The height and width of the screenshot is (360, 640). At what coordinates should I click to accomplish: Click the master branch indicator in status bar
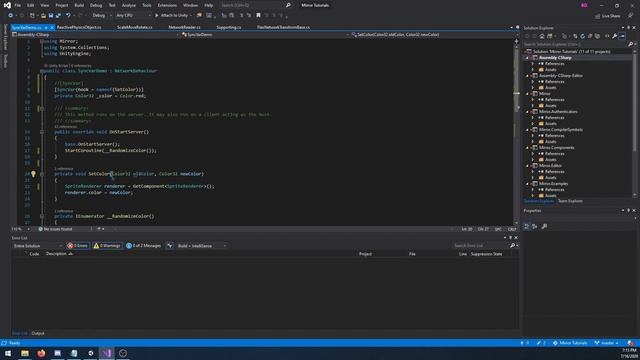tap(607, 343)
